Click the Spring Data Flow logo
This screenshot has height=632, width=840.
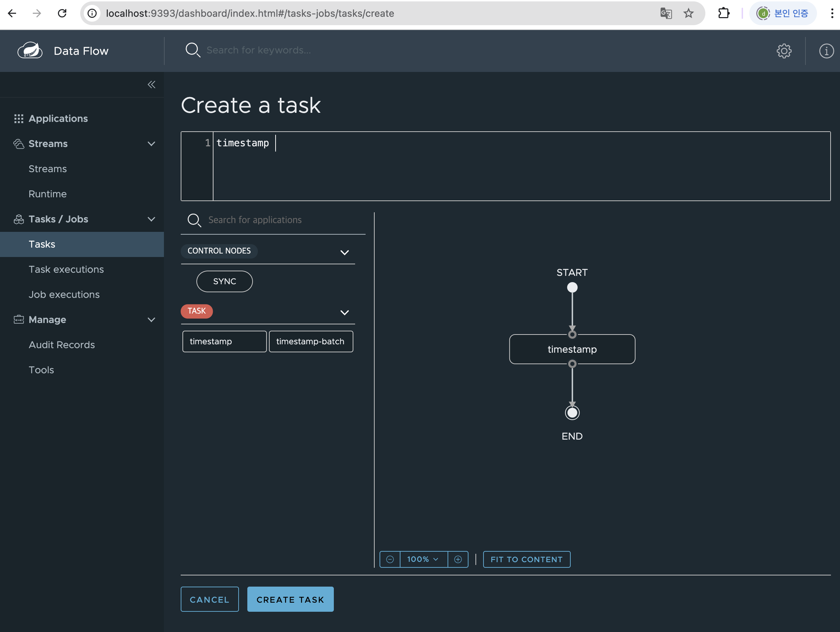pos(30,51)
